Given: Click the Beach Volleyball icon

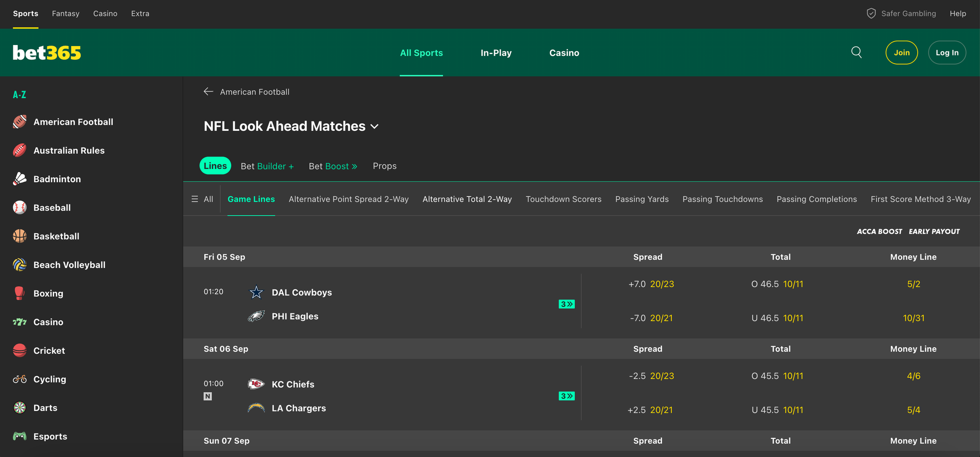Looking at the screenshot, I should 20,265.
